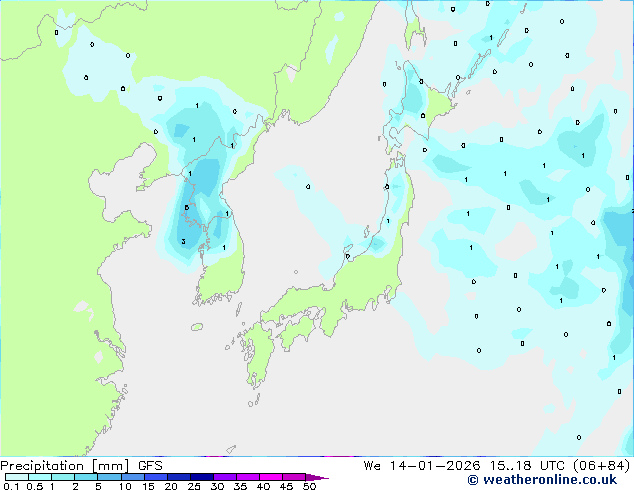Click the '0.1' legend scale label

tap(11, 486)
